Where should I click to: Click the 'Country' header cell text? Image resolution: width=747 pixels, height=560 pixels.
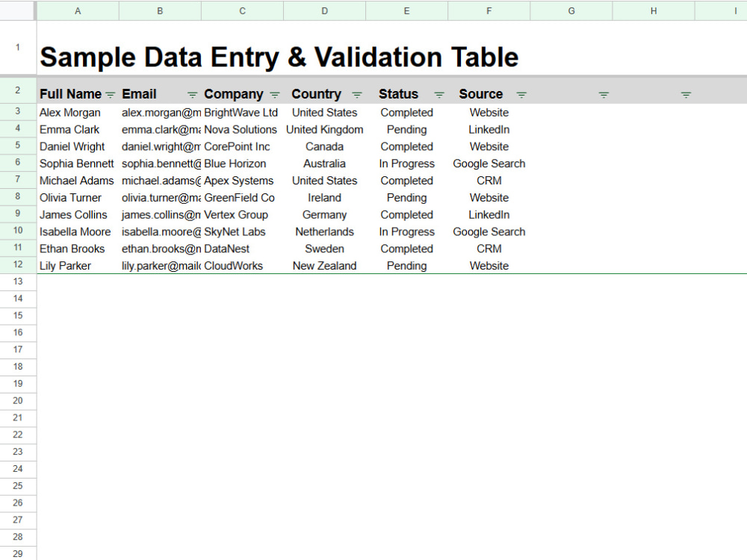[x=316, y=94]
